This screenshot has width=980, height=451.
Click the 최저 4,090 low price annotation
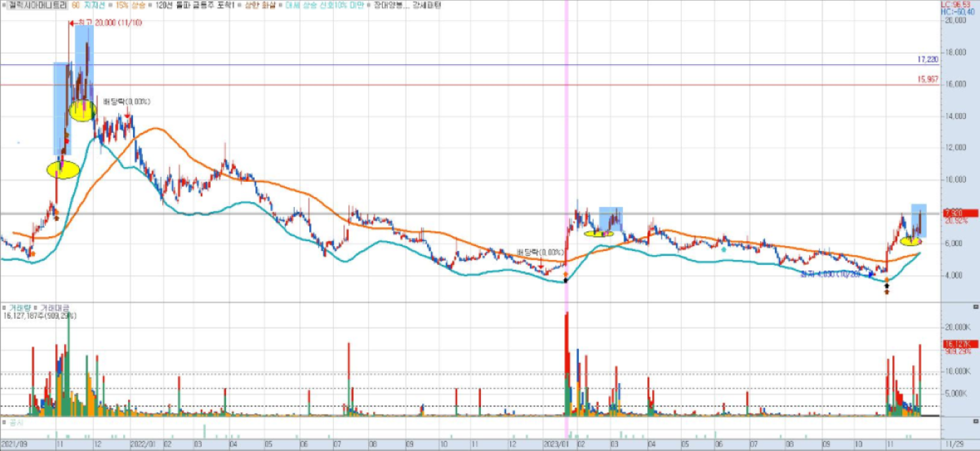pyautogui.click(x=831, y=274)
